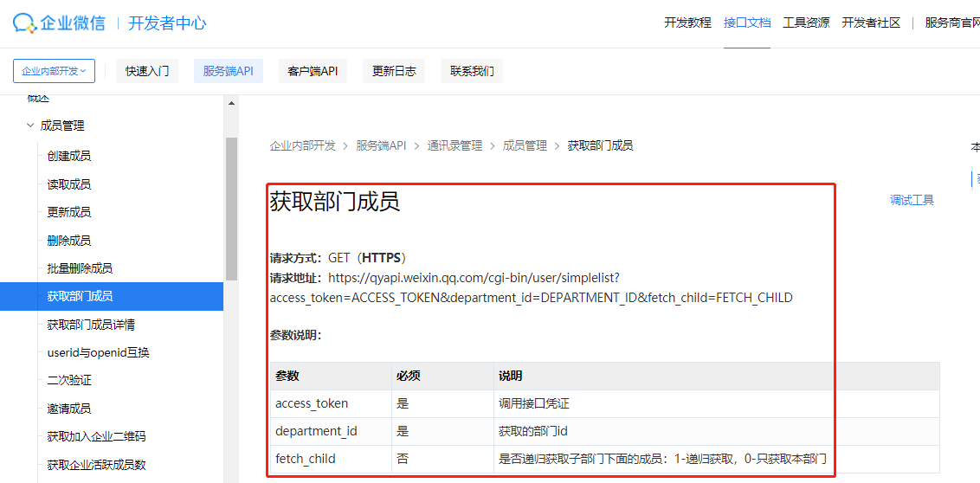
Task: Click the fetch_child parameter cell
Action: coord(332,459)
